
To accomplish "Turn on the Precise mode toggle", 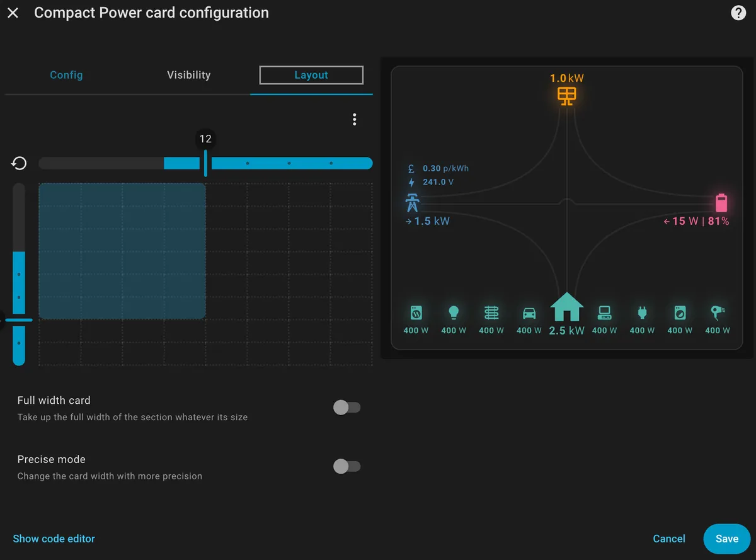I will click(346, 466).
